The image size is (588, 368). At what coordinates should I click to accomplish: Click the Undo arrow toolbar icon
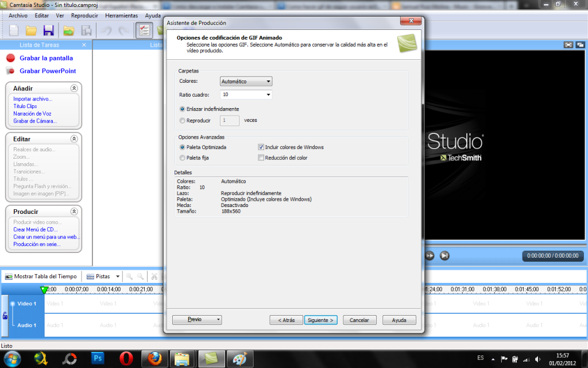106,30
